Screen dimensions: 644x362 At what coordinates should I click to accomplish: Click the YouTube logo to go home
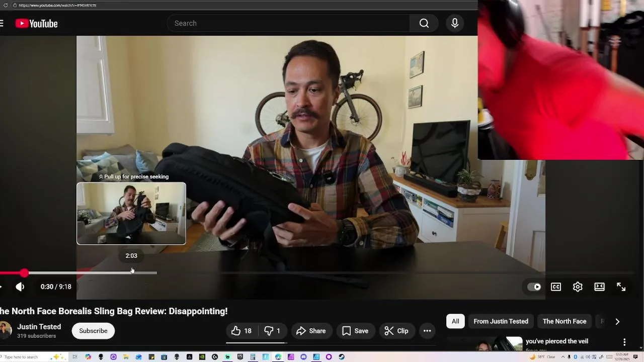36,24
